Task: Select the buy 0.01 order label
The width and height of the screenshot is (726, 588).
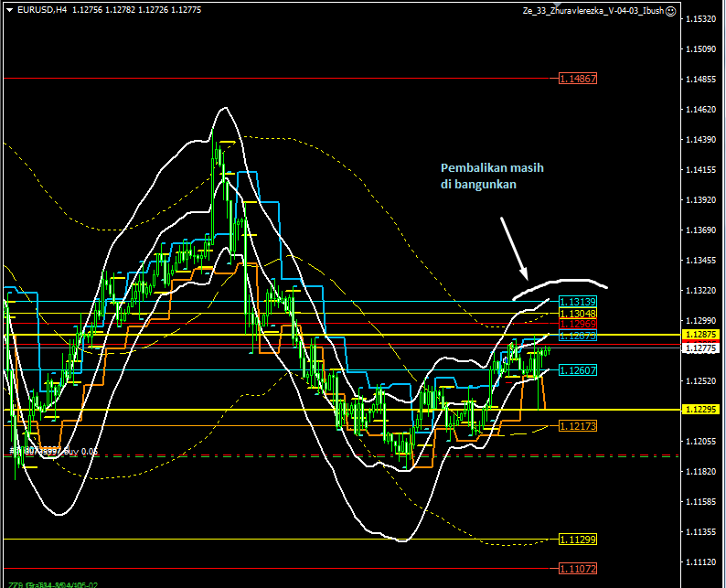Action: [x=55, y=451]
